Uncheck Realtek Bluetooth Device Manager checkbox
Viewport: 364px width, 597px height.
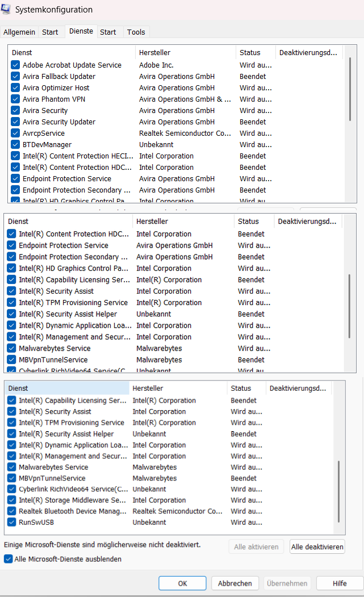click(12, 511)
